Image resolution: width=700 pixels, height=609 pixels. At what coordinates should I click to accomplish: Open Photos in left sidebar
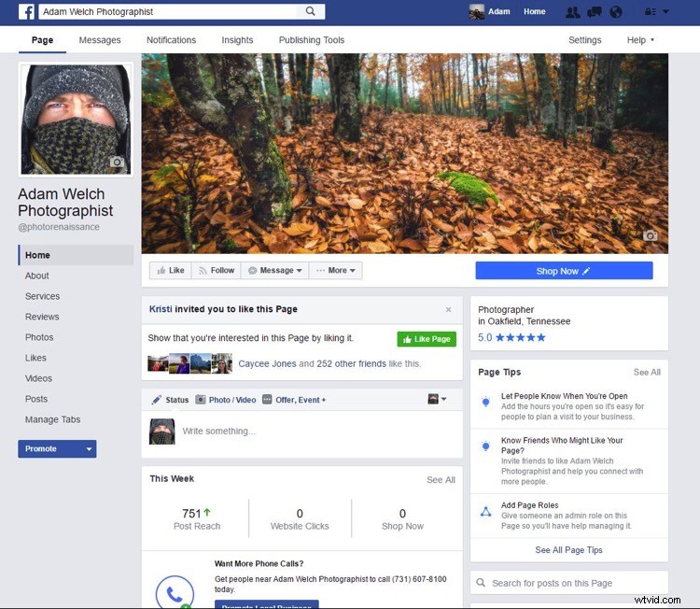[x=39, y=337]
